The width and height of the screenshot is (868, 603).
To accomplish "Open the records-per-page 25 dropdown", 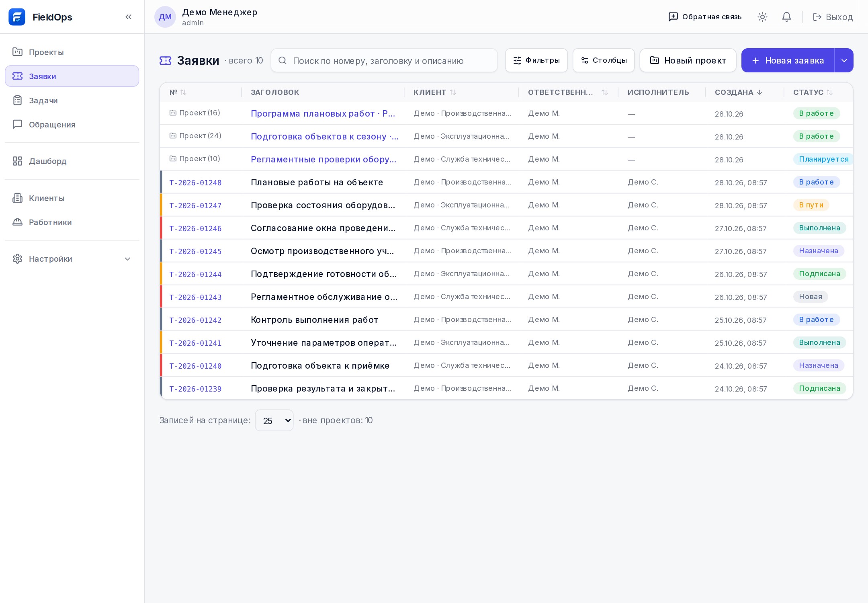I will click(274, 420).
